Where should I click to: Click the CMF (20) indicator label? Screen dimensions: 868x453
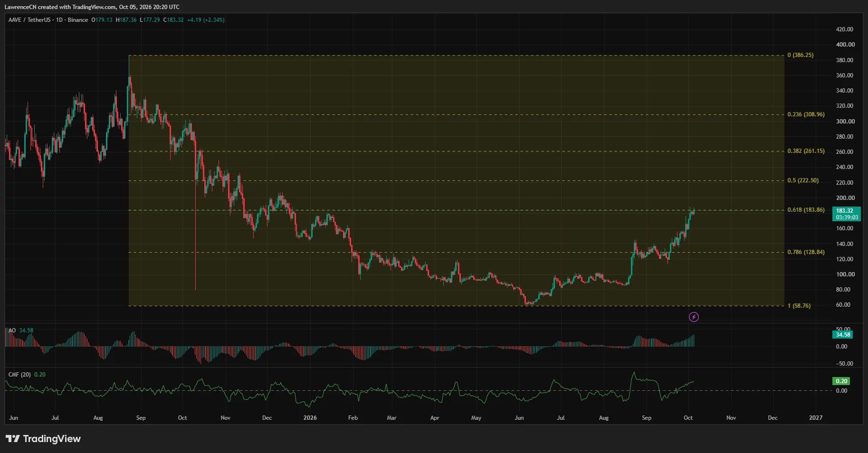pyautogui.click(x=19, y=375)
